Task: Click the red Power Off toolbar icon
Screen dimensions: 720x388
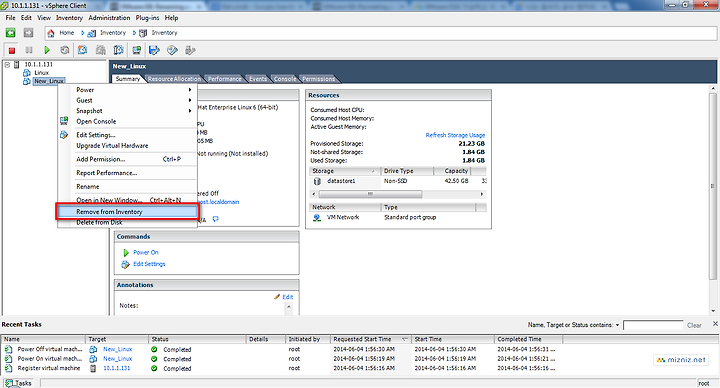Action: click(x=11, y=50)
